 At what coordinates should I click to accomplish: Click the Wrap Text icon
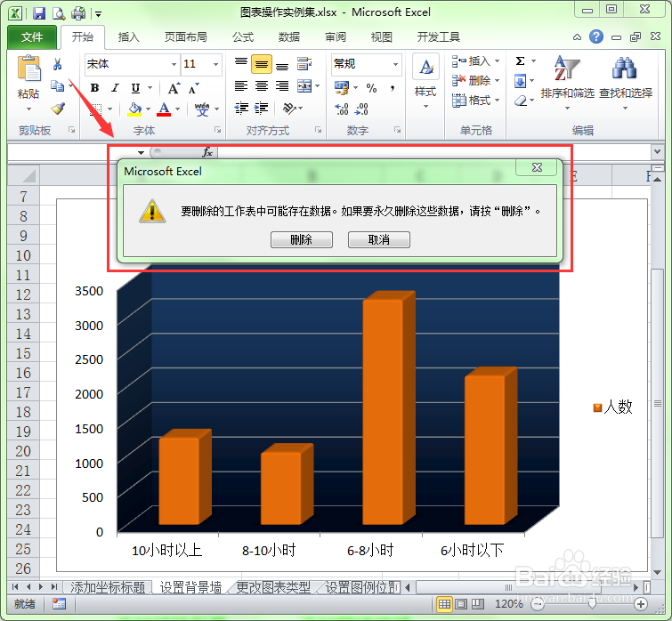coord(304,64)
